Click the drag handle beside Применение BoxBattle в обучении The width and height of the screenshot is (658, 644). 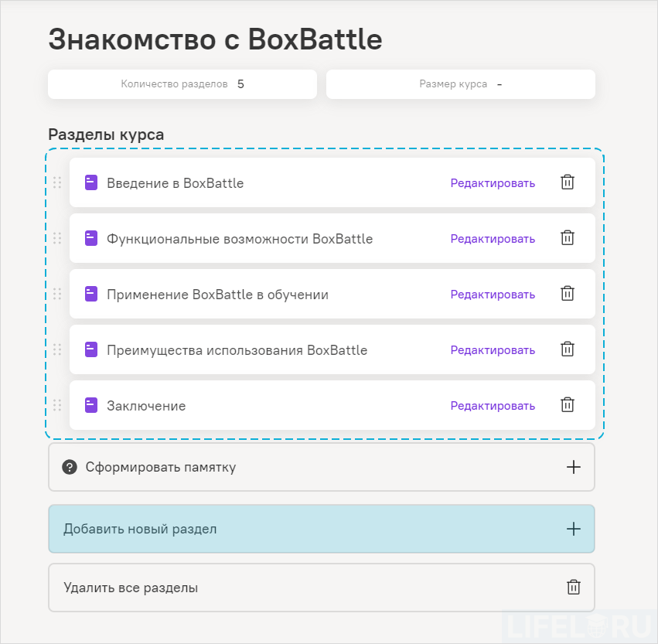coord(58,294)
